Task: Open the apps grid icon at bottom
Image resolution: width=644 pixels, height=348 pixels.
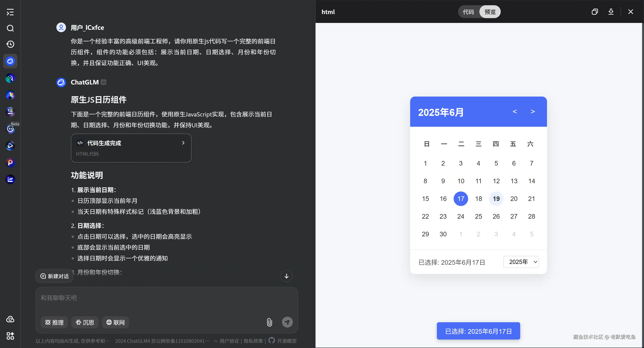Action: [10, 336]
